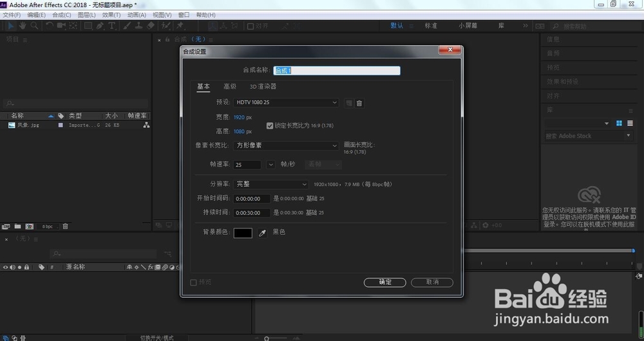Open the library selection dropdown
The image size is (644, 341).
point(578,123)
